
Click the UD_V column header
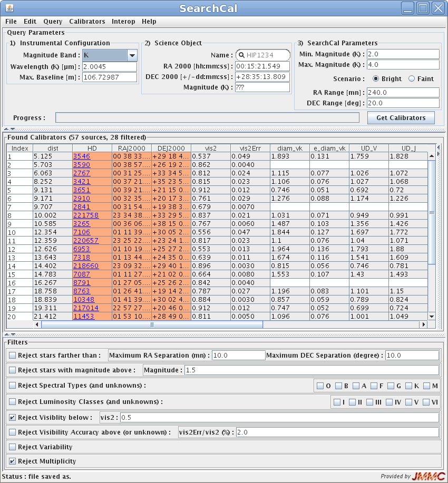pyautogui.click(x=369, y=148)
